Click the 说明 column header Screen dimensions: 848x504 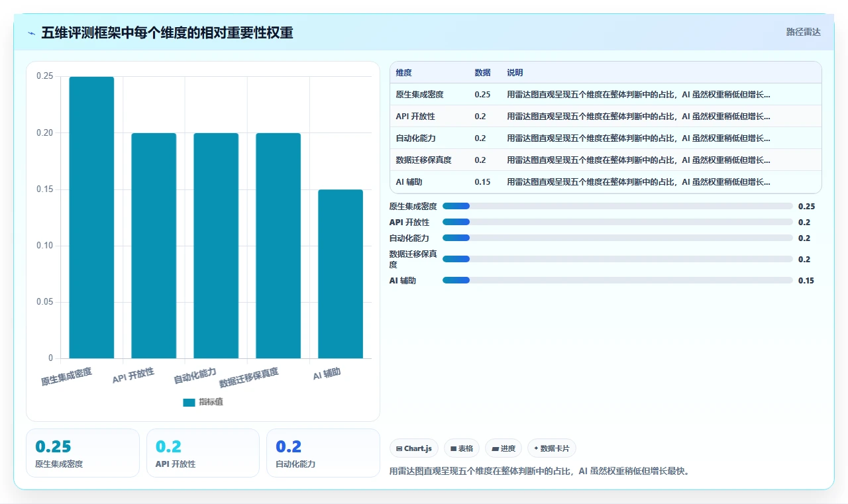(515, 72)
